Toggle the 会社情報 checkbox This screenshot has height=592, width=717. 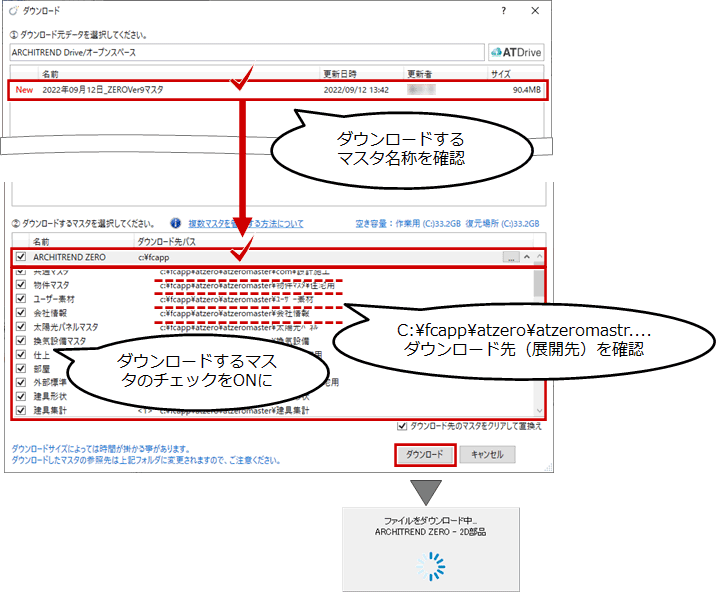pyautogui.click(x=21, y=313)
